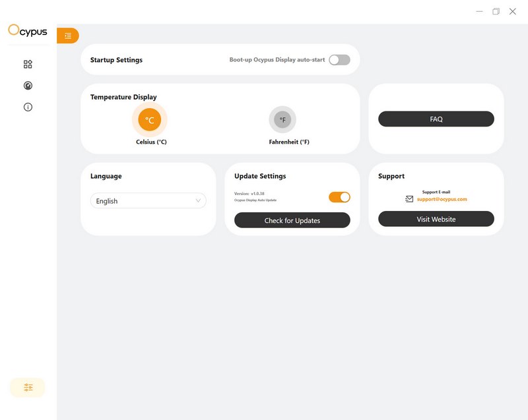Image resolution: width=528 pixels, height=420 pixels.
Task: Click the Visit Website button
Action: 436,219
